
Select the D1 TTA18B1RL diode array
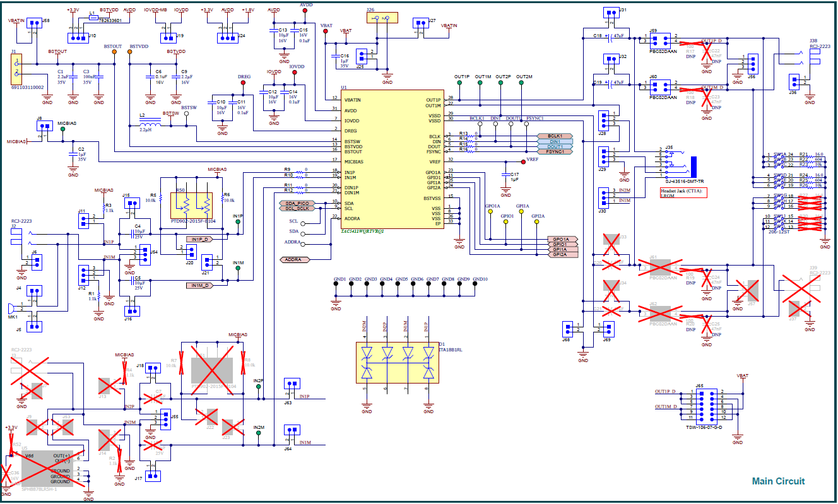pos(397,362)
